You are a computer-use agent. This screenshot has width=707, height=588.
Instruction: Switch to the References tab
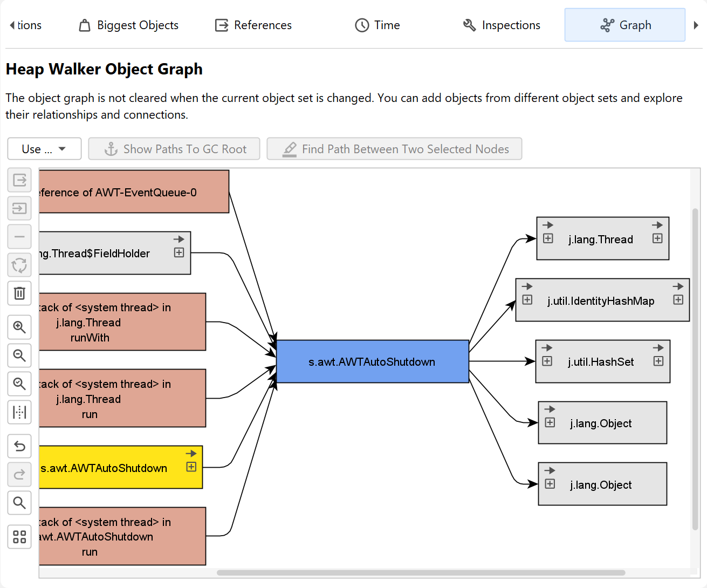point(253,25)
